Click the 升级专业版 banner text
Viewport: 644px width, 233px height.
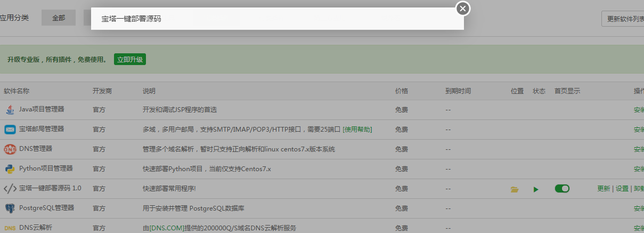tap(57, 60)
